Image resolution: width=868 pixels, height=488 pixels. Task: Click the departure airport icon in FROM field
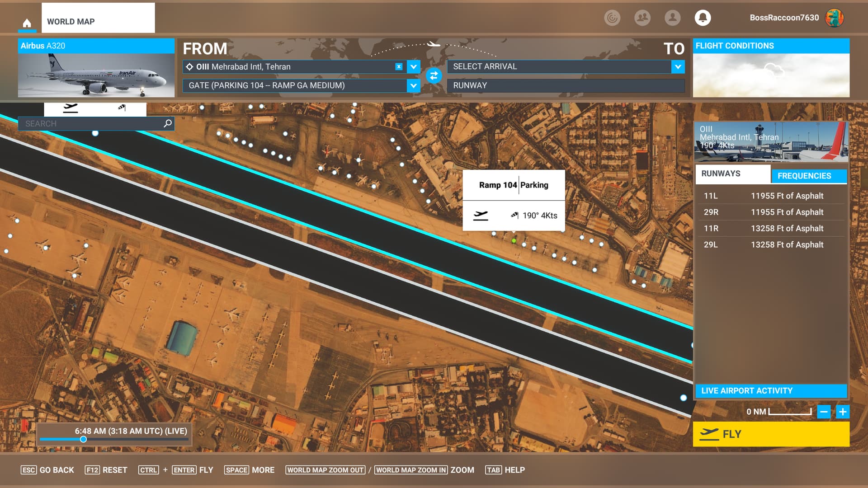click(x=189, y=66)
